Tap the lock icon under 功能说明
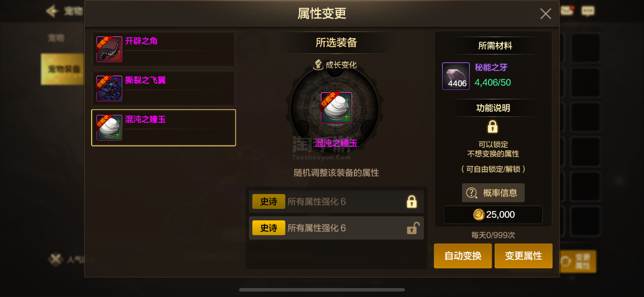Image resolution: width=644 pixels, height=297 pixels. (492, 127)
